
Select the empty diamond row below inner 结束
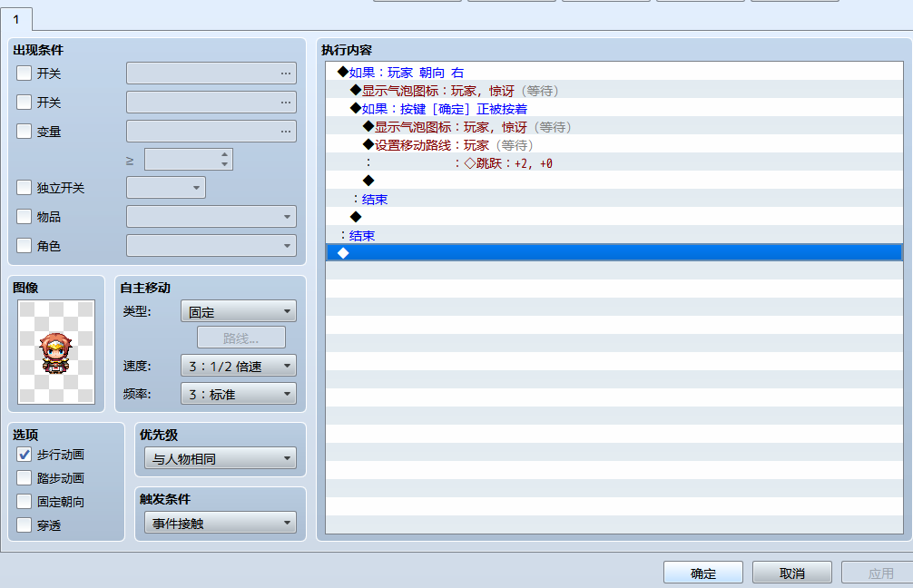point(614,217)
